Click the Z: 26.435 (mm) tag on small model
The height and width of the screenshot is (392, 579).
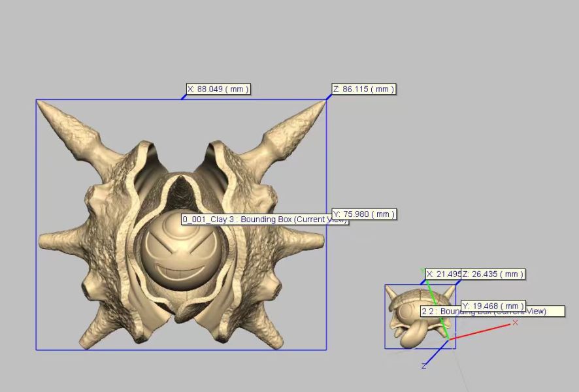493,274
